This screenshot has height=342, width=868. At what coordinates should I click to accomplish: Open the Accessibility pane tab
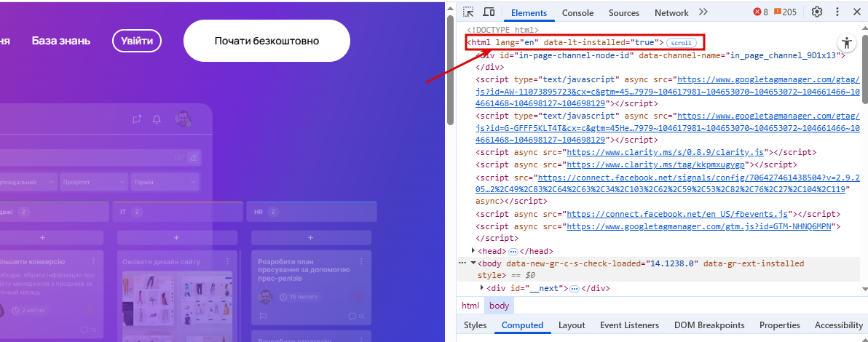point(838,325)
